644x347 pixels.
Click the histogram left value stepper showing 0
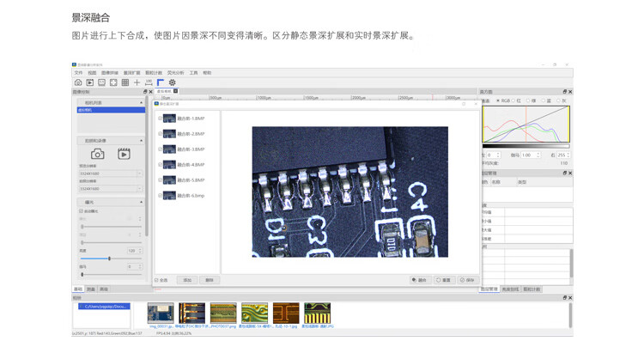pos(493,155)
